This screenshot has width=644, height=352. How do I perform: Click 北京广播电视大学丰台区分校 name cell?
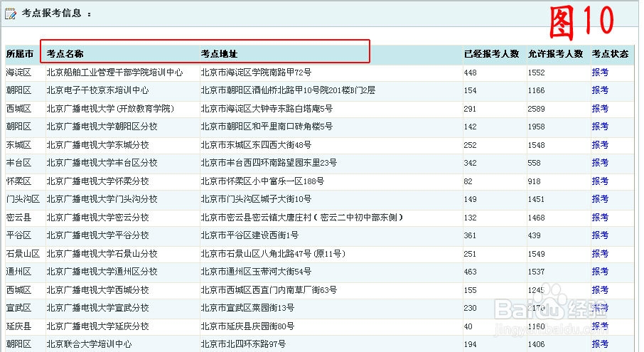[102, 162]
